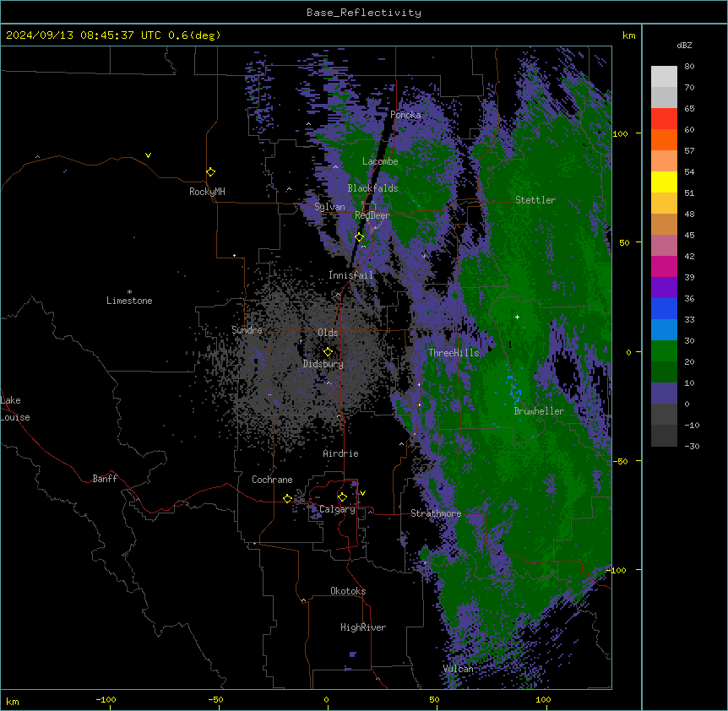
Task: Click the bottom axis tick labeled 50
Action: [435, 699]
